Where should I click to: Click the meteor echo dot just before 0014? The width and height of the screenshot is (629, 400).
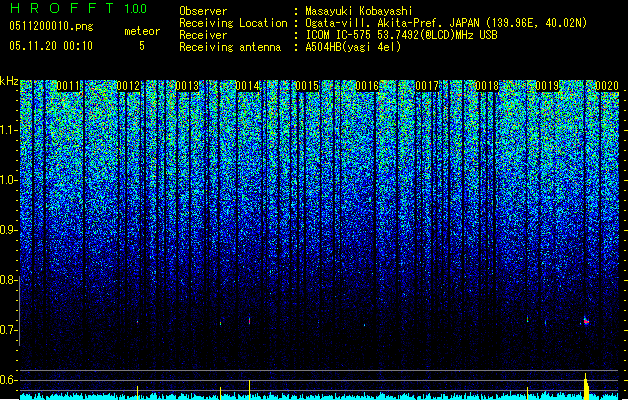pyautogui.click(x=250, y=321)
